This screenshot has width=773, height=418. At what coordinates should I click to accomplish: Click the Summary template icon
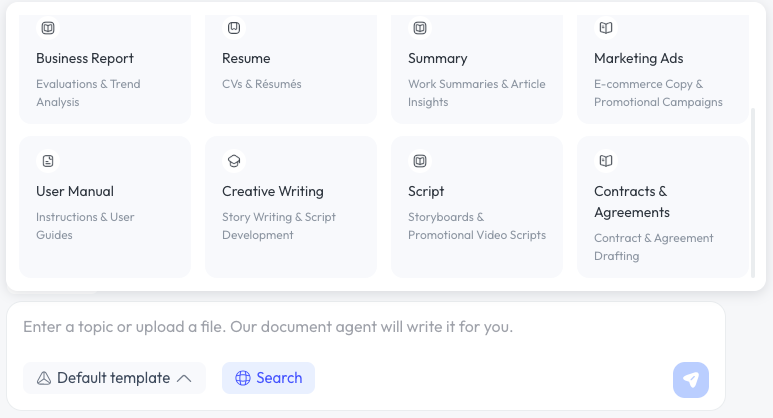[x=420, y=28]
